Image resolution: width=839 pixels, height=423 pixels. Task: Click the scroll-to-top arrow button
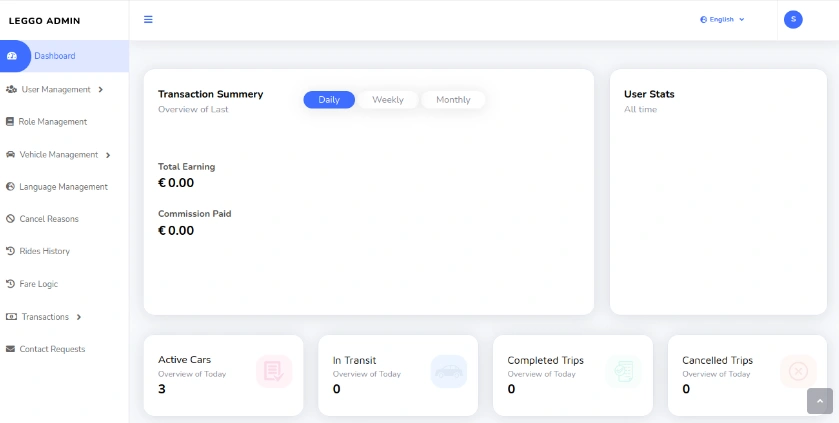(820, 400)
